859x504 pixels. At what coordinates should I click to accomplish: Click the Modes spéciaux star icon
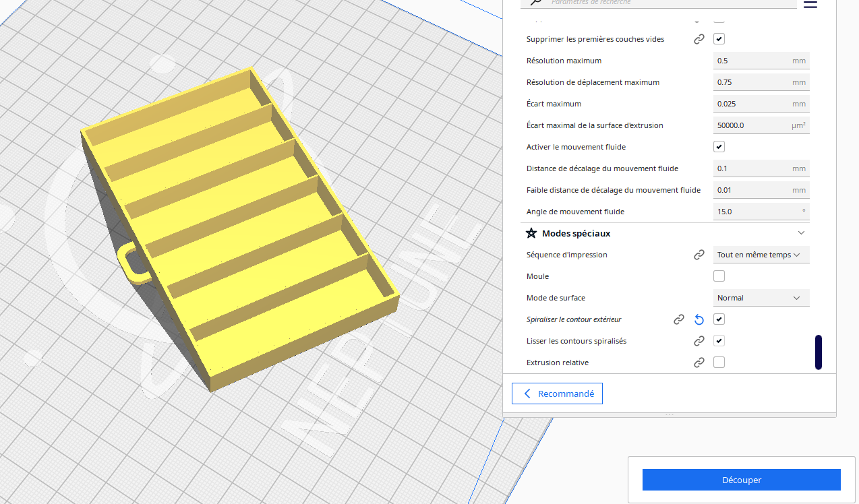click(x=531, y=233)
